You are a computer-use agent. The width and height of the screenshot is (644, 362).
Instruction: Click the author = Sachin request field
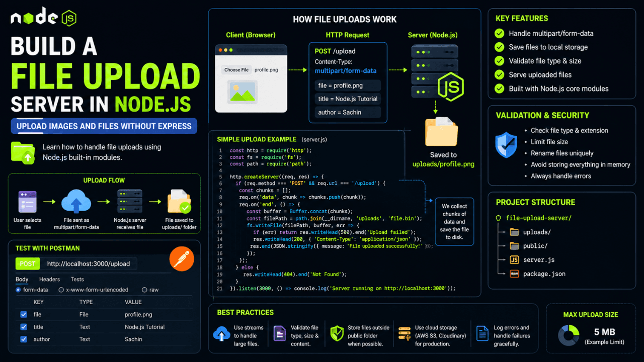tap(348, 112)
